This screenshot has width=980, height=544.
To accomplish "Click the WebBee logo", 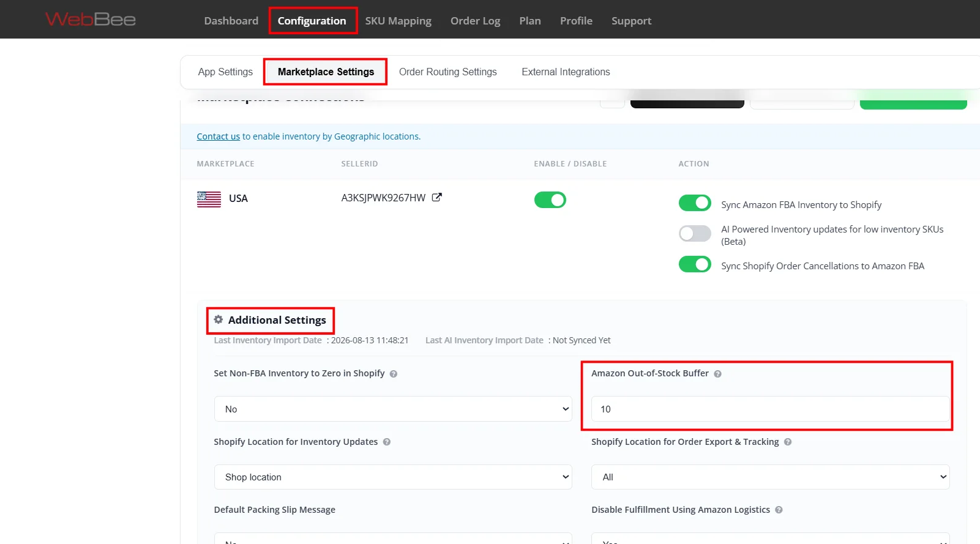I will pos(91,20).
